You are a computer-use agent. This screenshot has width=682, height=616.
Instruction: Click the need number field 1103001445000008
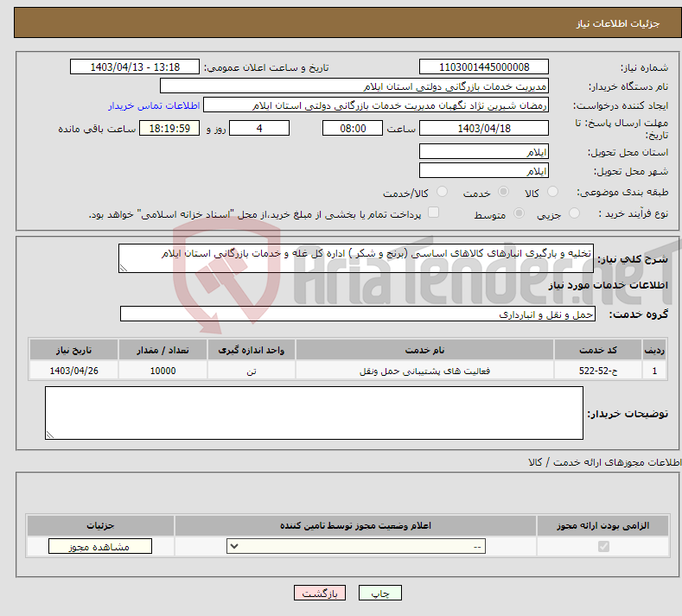(x=484, y=67)
